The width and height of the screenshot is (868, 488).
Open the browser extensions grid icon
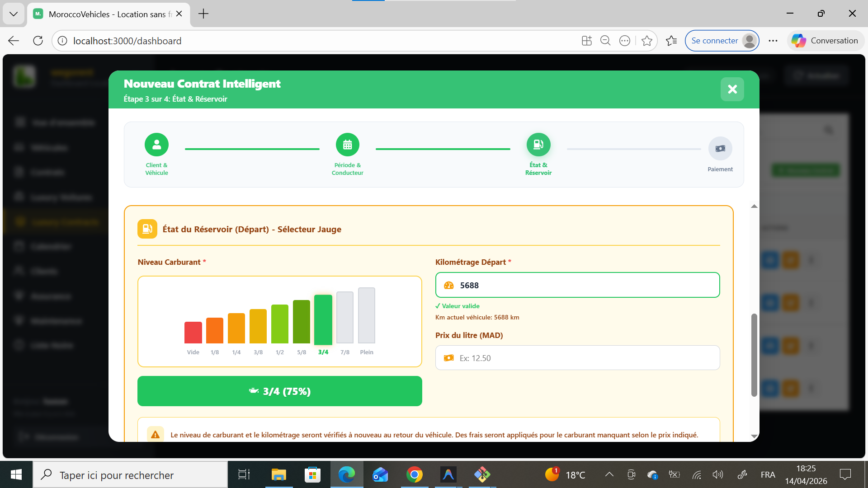586,41
